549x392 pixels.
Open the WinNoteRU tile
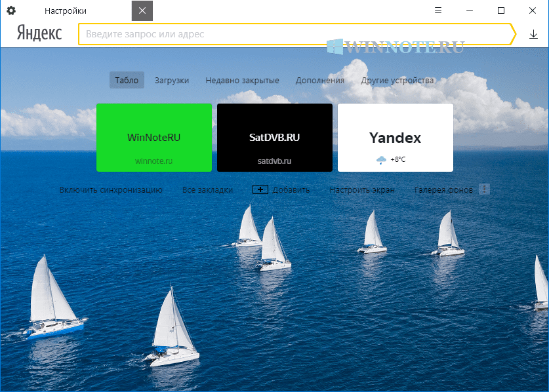(x=154, y=137)
